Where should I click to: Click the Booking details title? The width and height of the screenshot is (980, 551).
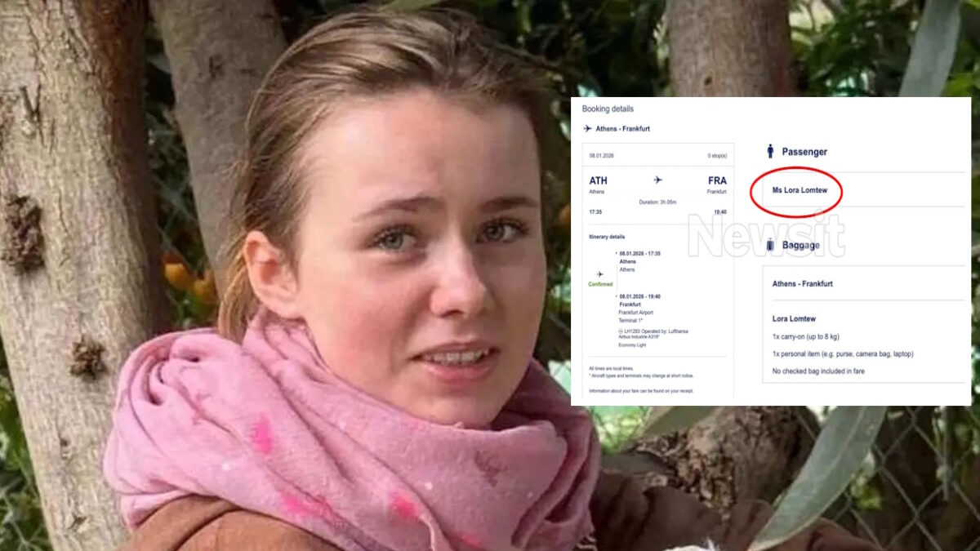tap(608, 109)
